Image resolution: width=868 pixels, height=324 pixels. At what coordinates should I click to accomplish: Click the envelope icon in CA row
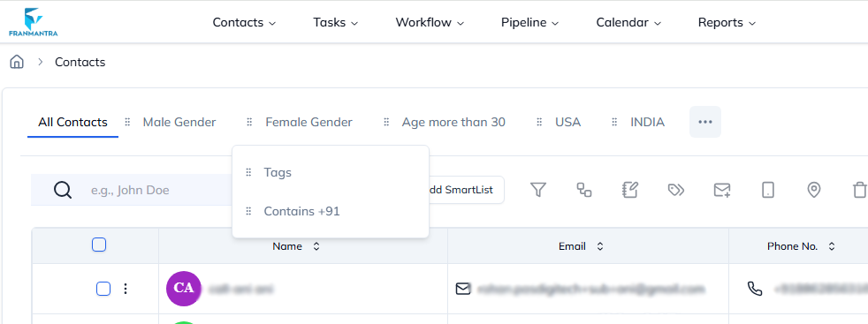pyautogui.click(x=463, y=289)
